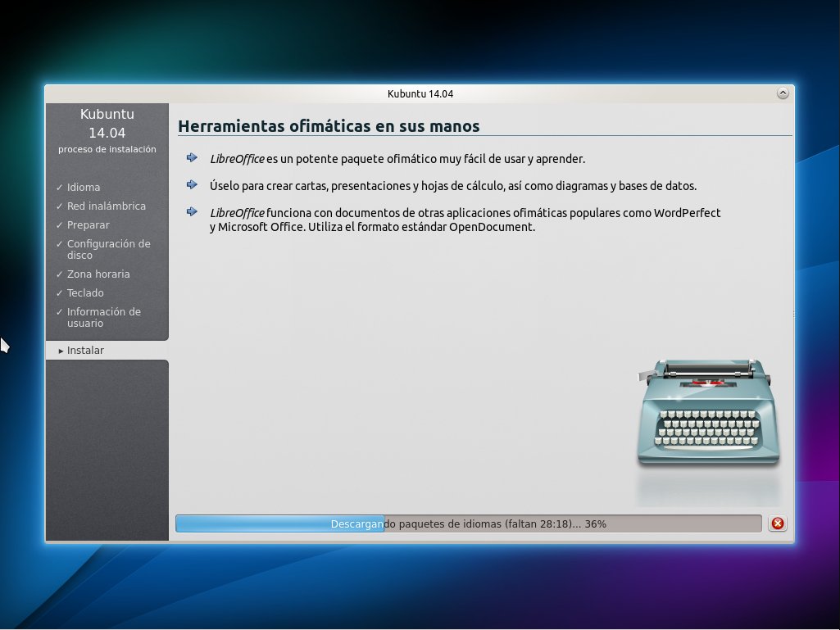Click the arrow bullet beside 'LibreOffice funciona con'

coord(192,211)
